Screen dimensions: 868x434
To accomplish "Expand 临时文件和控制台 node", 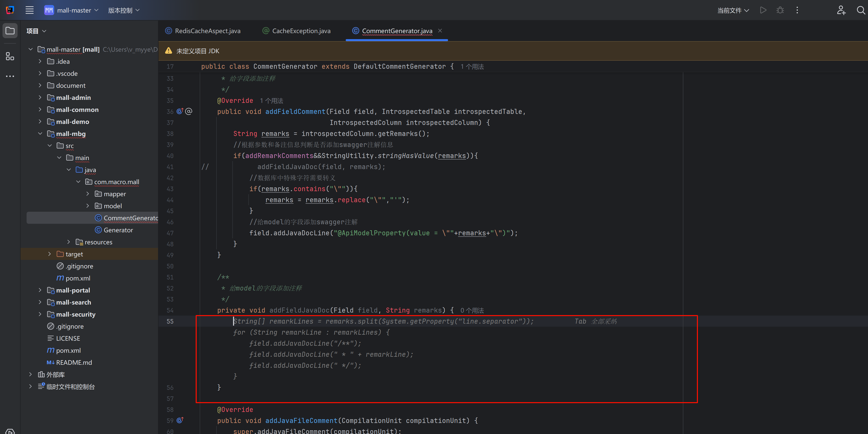I will coord(31,387).
